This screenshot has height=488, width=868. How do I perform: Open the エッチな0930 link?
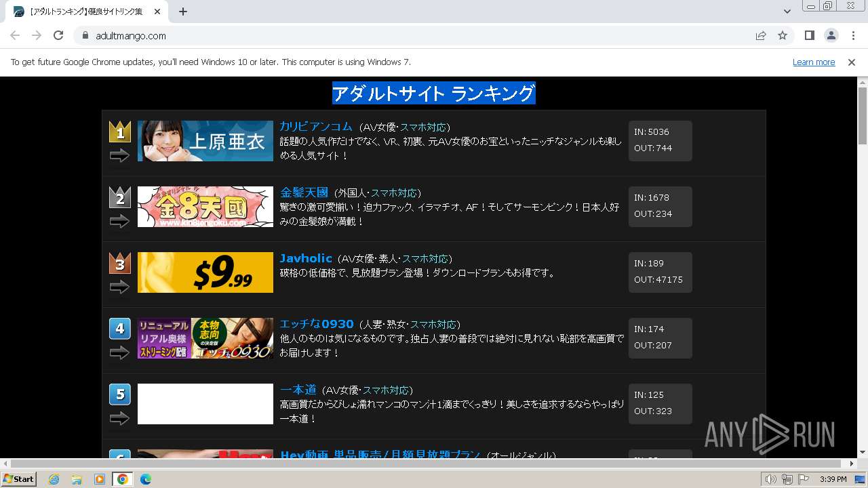317,324
